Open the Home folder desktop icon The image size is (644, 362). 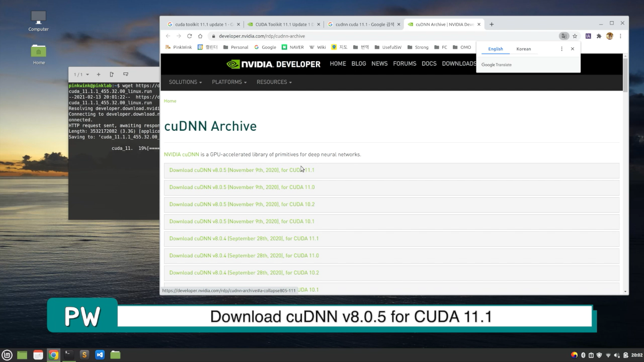click(39, 55)
